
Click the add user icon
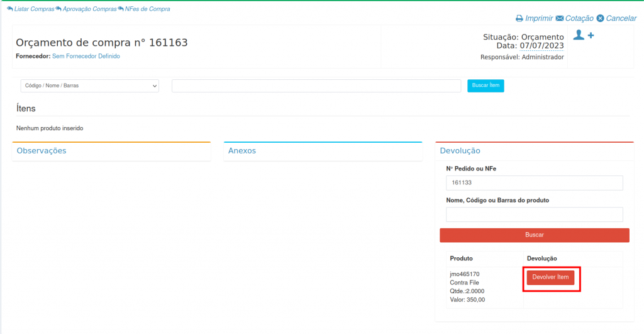point(583,36)
